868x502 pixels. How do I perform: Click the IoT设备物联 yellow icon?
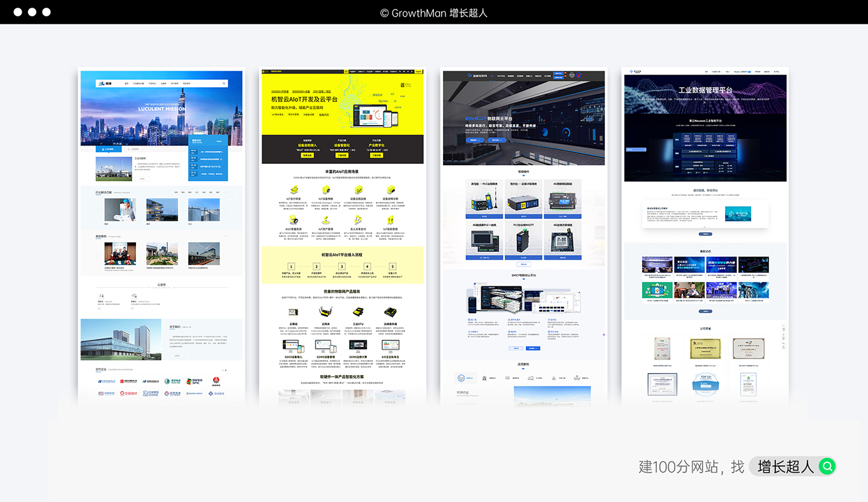pyautogui.click(x=327, y=189)
